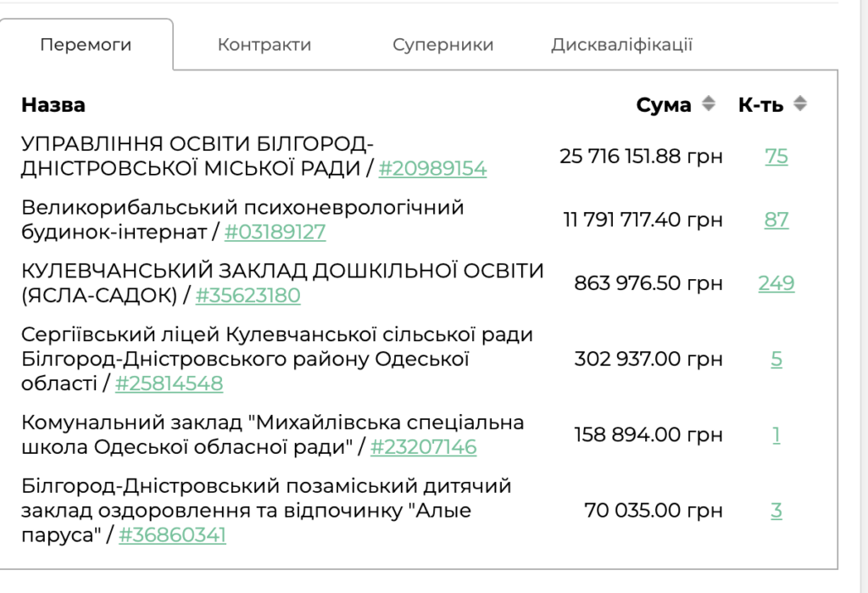
Task: Click the #25814548 identifier link
Action: tap(169, 383)
